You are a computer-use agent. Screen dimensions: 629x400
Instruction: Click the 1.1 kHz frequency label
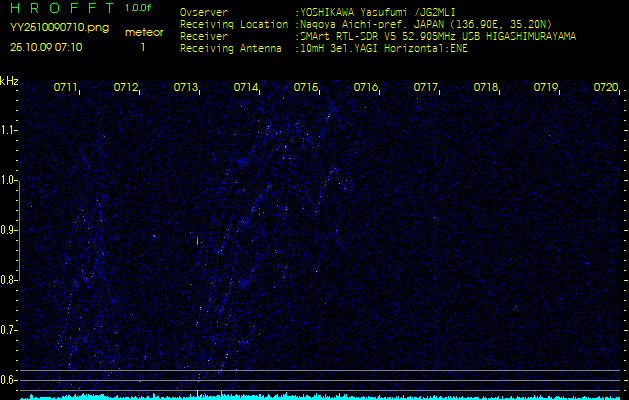9,130
